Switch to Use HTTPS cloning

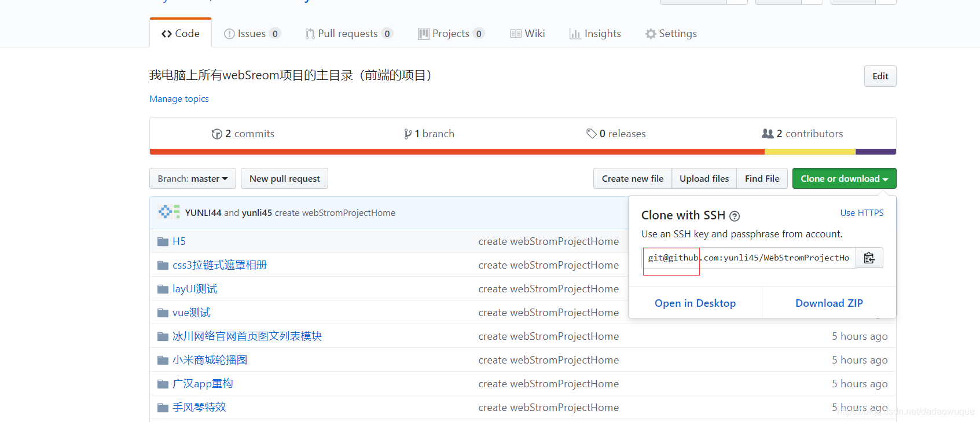coord(862,212)
